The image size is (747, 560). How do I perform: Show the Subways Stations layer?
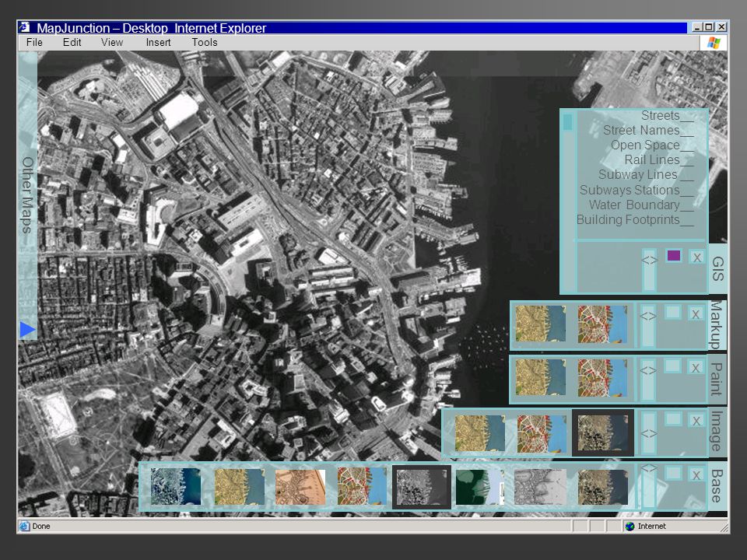637,190
